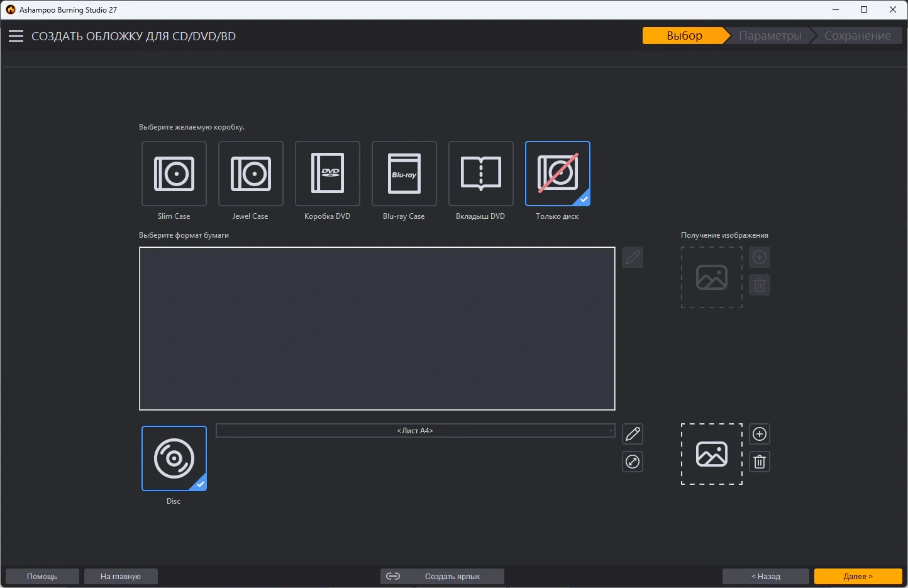The width and height of the screenshot is (908, 588).
Task: Open the hamburger main menu
Action: pyautogui.click(x=16, y=36)
